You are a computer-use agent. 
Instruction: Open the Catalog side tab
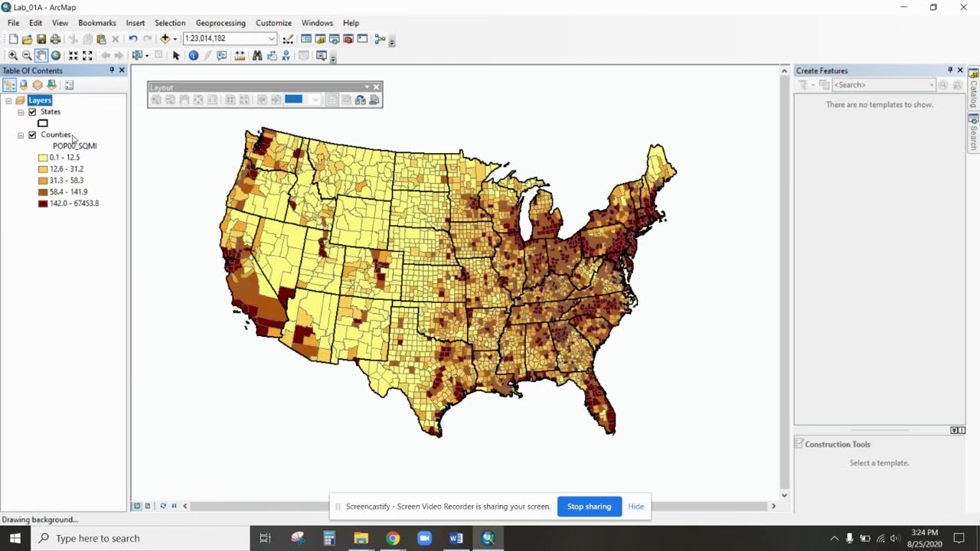[x=974, y=89]
